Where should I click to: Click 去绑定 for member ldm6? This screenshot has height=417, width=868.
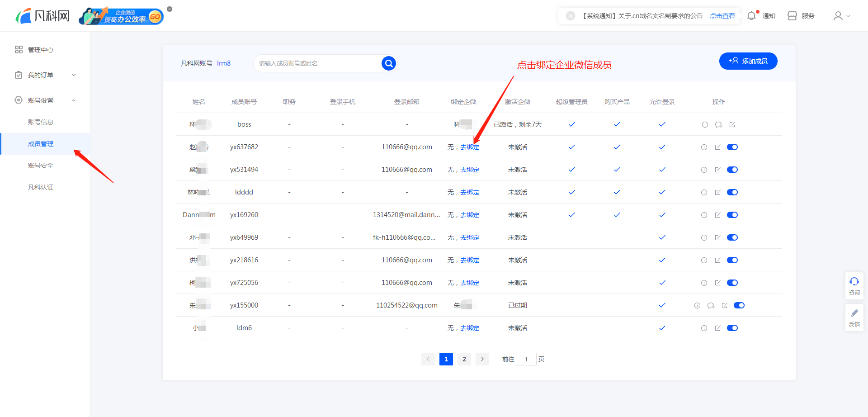point(470,328)
